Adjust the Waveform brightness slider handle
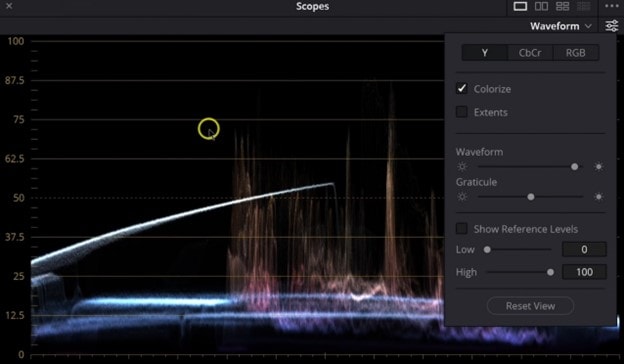 574,167
